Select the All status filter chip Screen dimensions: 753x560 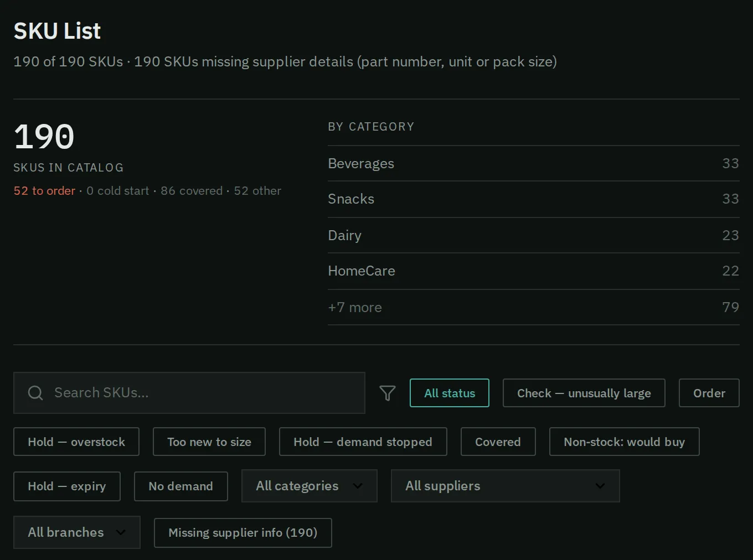pyautogui.click(x=450, y=393)
